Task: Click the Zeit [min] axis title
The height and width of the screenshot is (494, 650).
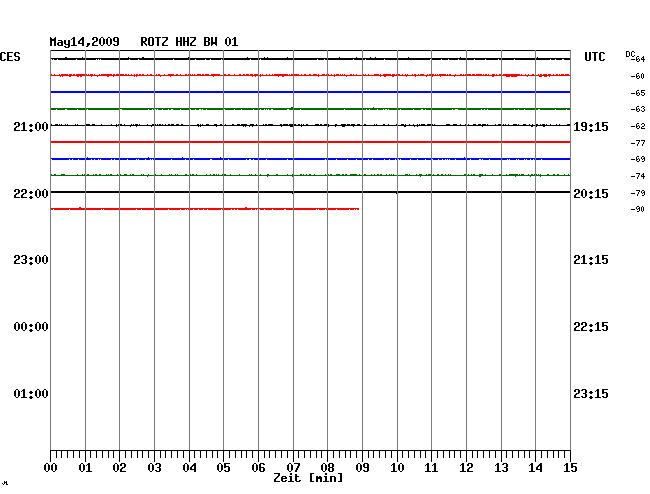Action: [308, 478]
